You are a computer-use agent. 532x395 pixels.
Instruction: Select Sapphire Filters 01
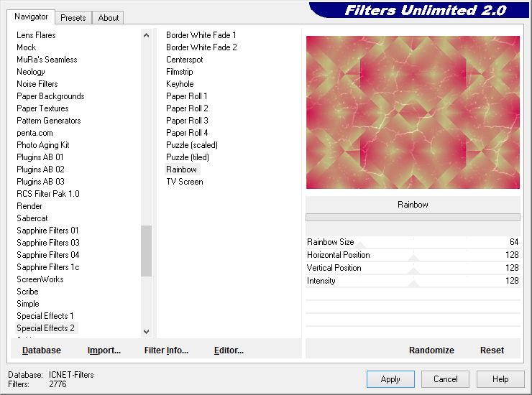(47, 231)
